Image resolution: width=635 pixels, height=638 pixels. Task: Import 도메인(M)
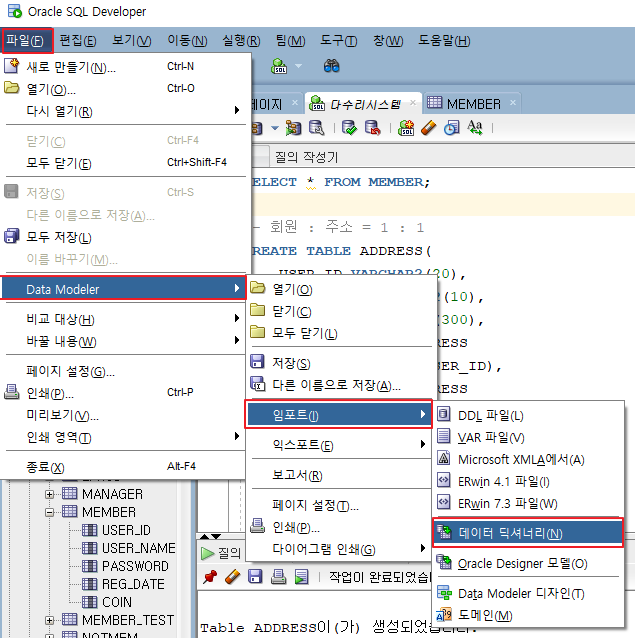point(528,615)
